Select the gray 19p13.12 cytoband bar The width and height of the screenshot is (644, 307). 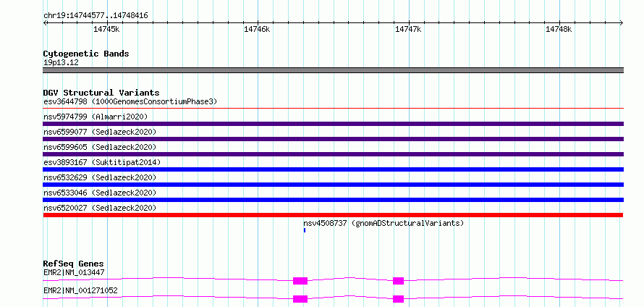pyautogui.click(x=333, y=70)
